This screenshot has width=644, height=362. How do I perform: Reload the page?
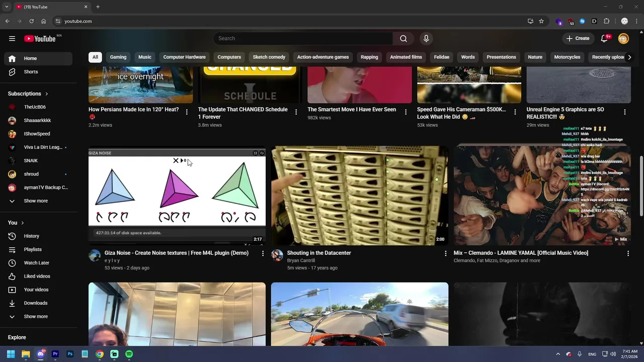click(x=31, y=21)
